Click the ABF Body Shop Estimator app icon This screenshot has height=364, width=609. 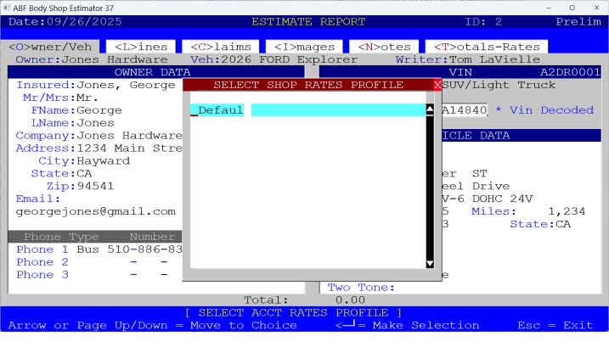pos(7,8)
